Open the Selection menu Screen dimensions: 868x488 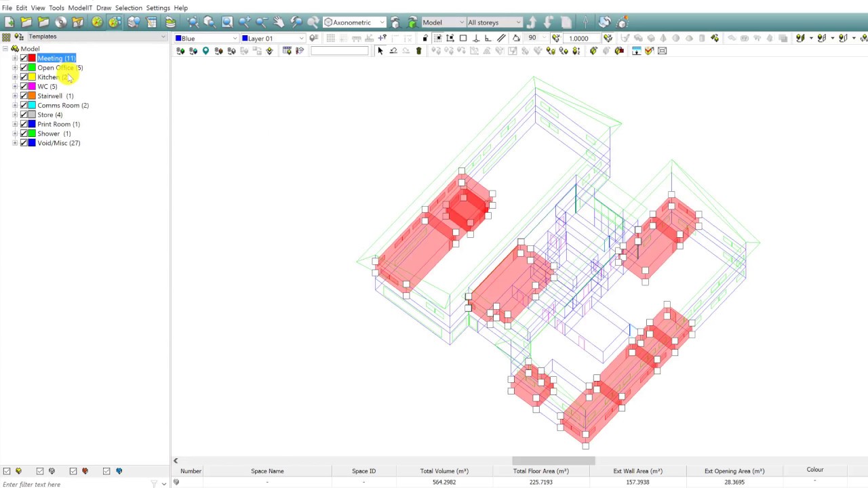tap(128, 8)
